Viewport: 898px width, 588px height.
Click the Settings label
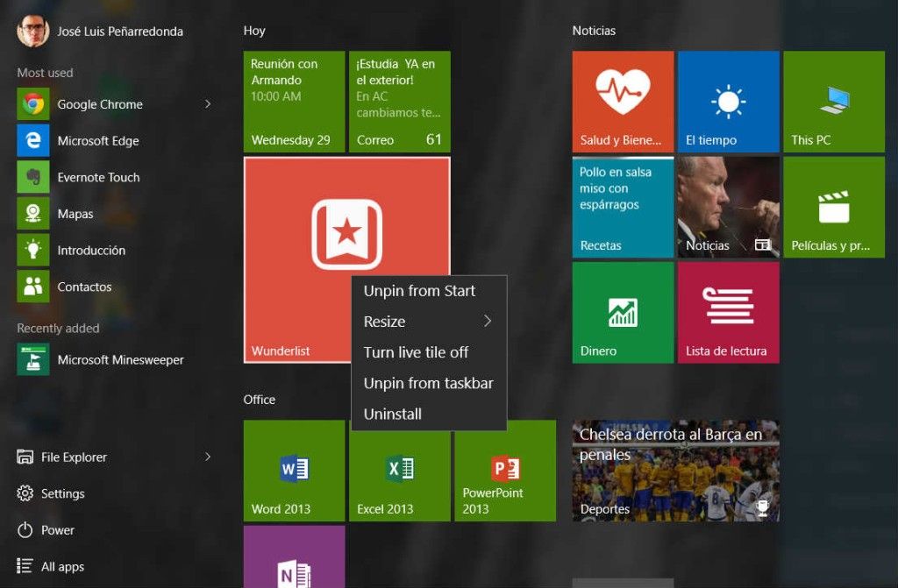tap(63, 493)
